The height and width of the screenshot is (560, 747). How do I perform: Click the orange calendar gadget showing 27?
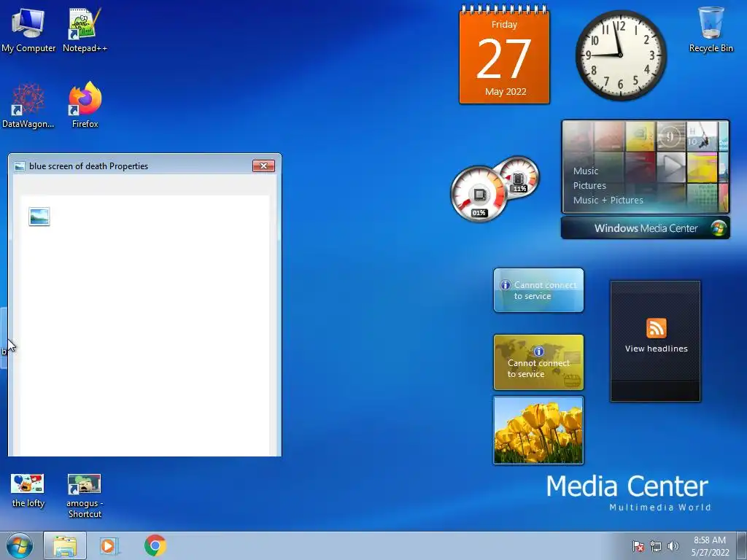click(x=504, y=54)
